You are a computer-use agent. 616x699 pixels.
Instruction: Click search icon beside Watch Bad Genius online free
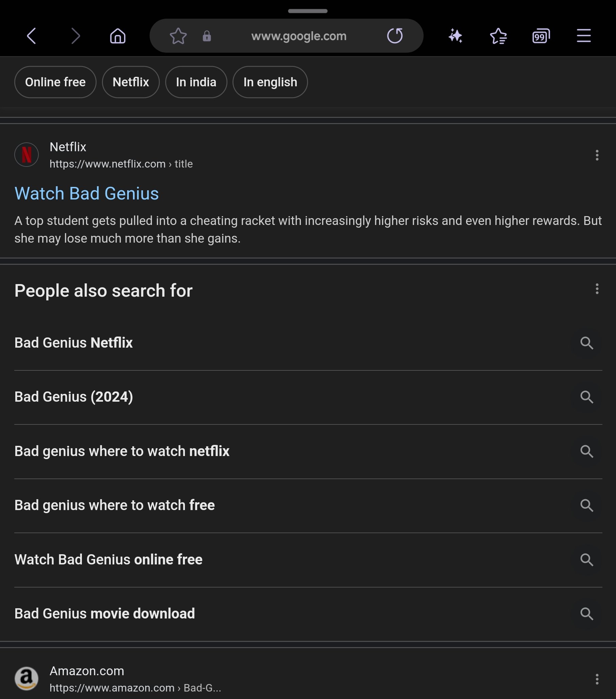(x=586, y=559)
